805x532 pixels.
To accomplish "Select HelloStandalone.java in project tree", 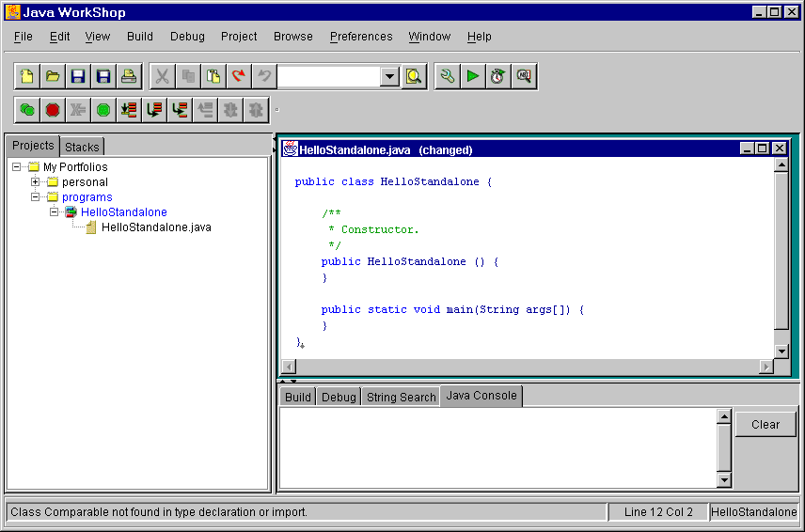I will 156,227.
